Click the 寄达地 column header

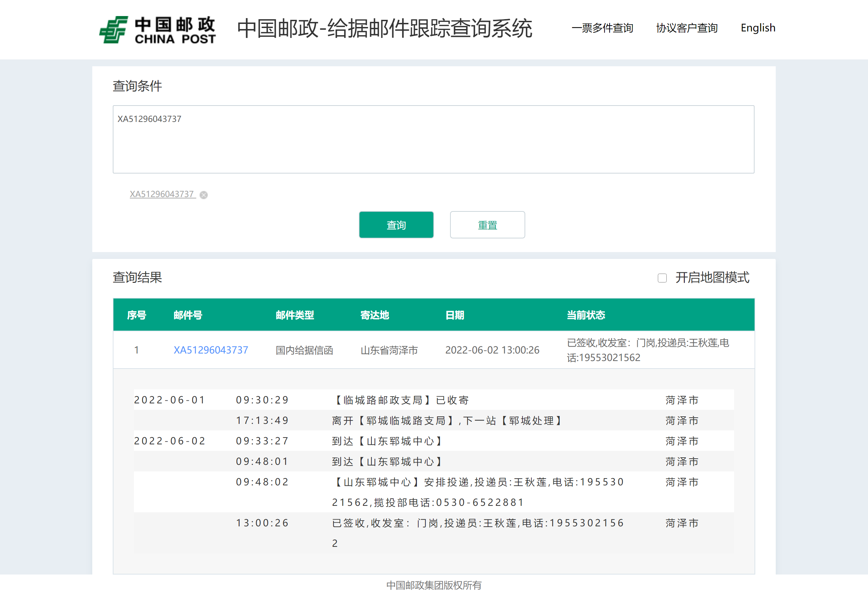[375, 315]
